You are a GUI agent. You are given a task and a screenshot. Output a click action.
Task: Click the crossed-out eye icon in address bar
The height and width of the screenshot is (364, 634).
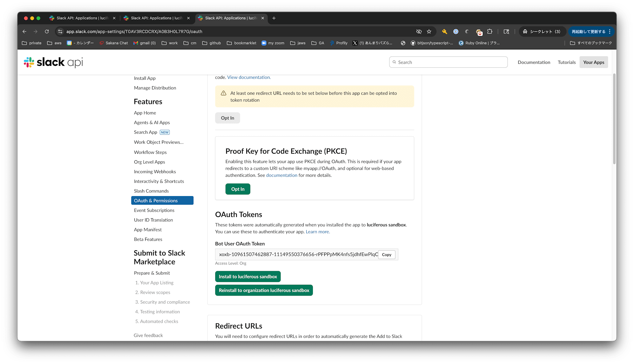(419, 31)
